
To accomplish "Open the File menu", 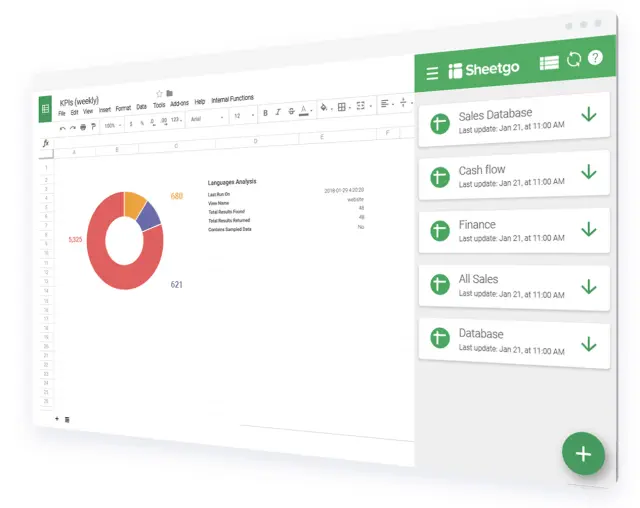I will point(62,113).
